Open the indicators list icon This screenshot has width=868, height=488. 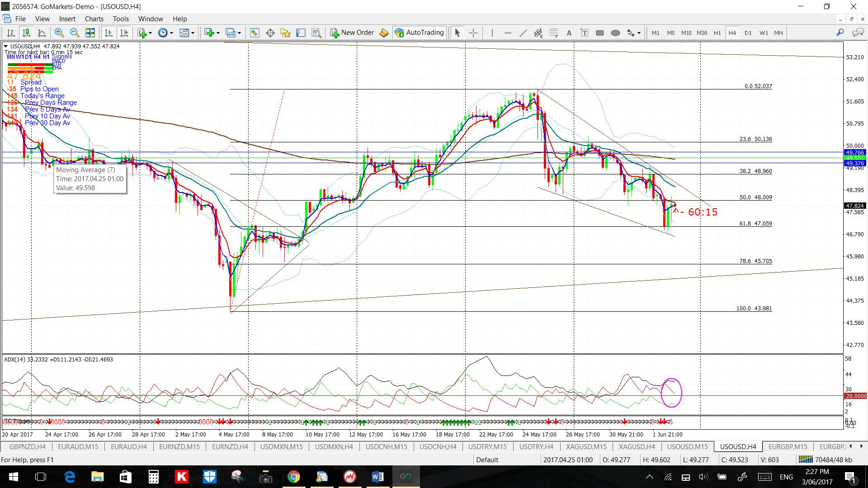pos(142,33)
